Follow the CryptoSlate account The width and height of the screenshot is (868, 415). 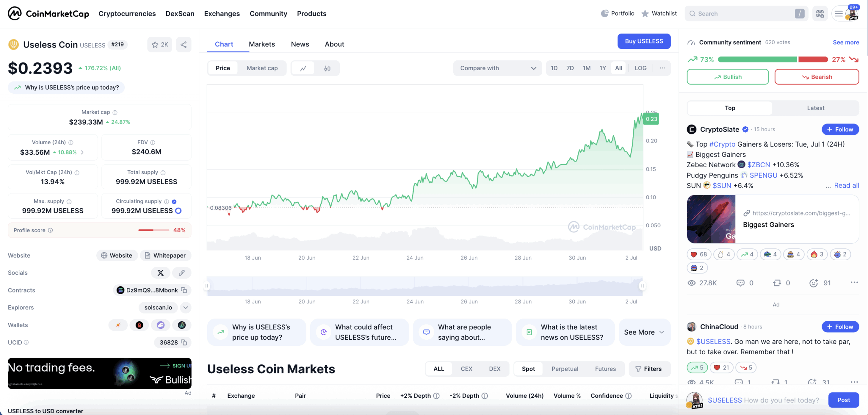[840, 129]
